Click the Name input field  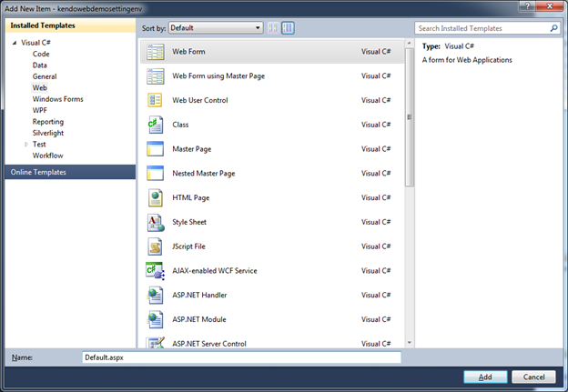click(x=240, y=358)
